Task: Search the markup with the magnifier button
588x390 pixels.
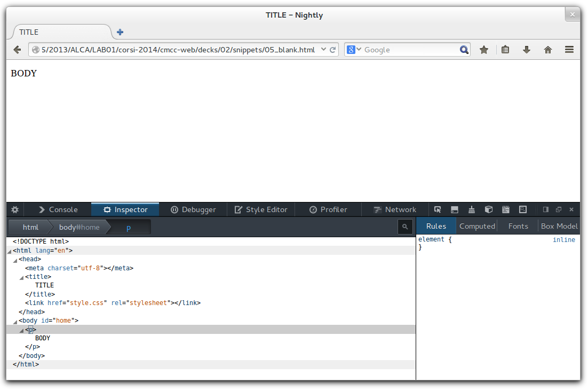Action: [405, 227]
